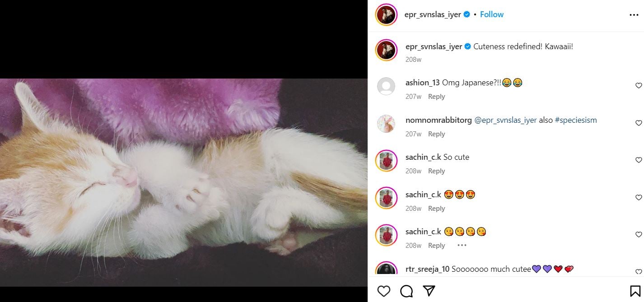Save post with the bookmark icon
Screen dimensions: 644x302
coord(635,291)
